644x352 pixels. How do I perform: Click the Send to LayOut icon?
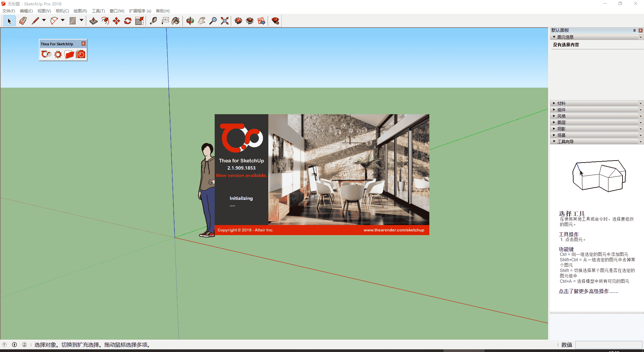(261, 21)
